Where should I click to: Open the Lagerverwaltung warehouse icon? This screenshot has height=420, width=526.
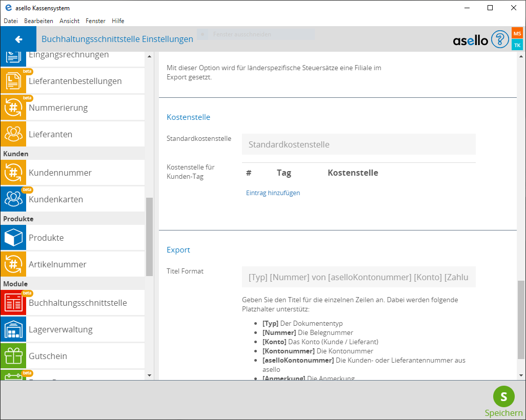(x=13, y=329)
